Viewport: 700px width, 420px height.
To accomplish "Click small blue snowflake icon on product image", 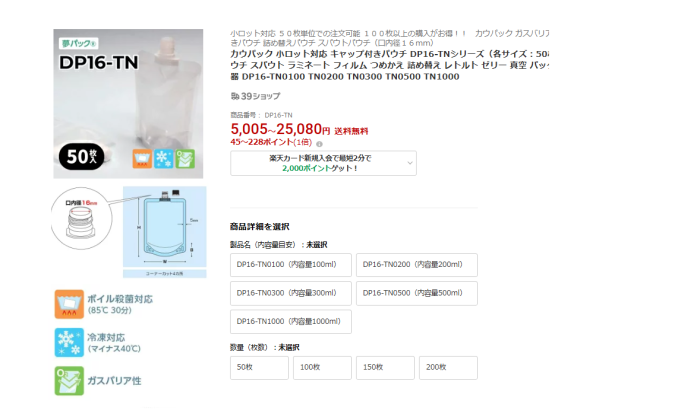I will 163,159.
